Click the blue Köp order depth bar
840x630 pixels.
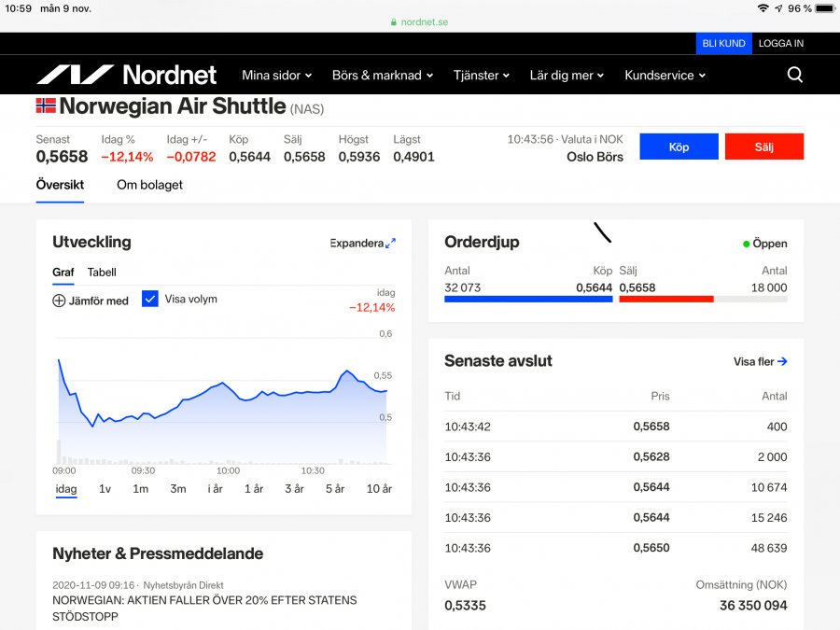528,299
